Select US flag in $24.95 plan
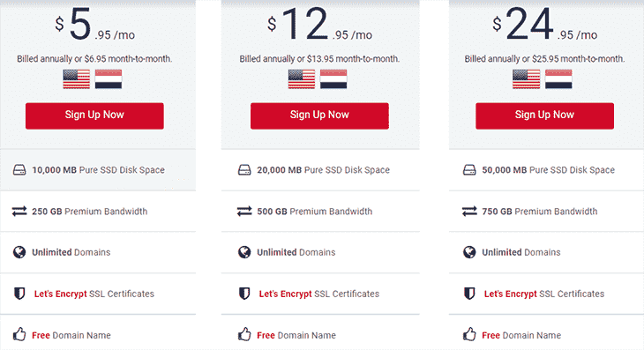 point(526,78)
